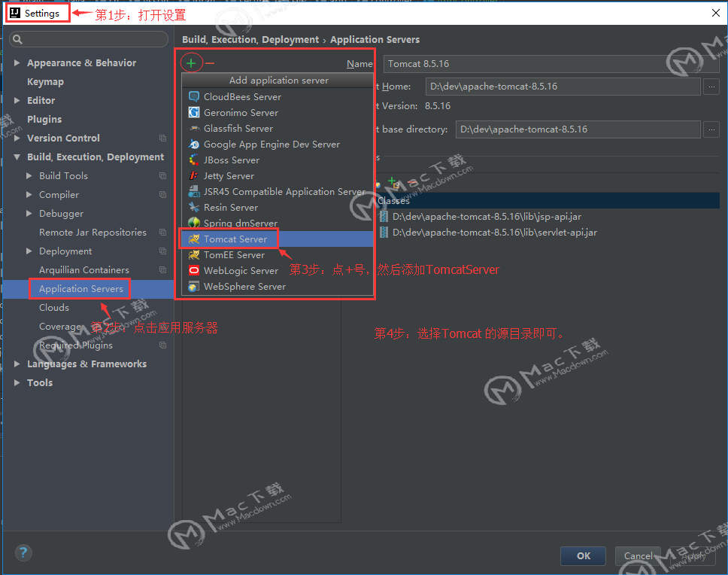This screenshot has height=575, width=728.
Task: Select Keymap in settings tree
Action: click(x=45, y=82)
